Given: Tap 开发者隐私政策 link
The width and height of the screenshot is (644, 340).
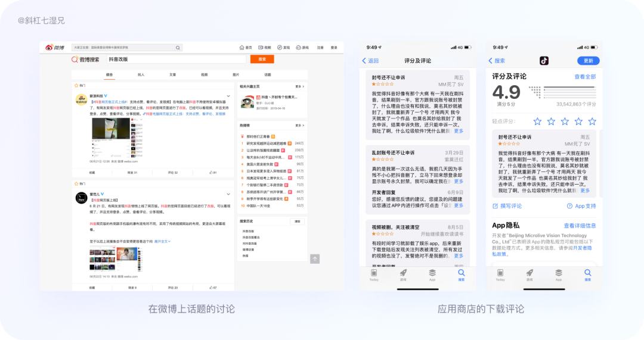Looking at the screenshot, I should 583,248.
